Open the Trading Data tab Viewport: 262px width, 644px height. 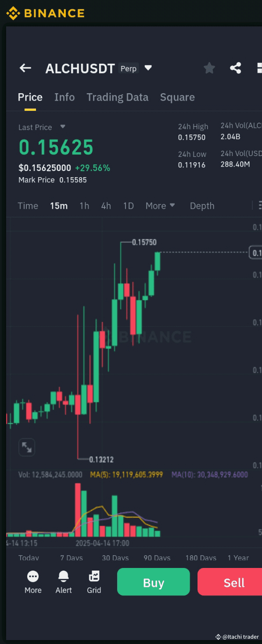coord(117,97)
